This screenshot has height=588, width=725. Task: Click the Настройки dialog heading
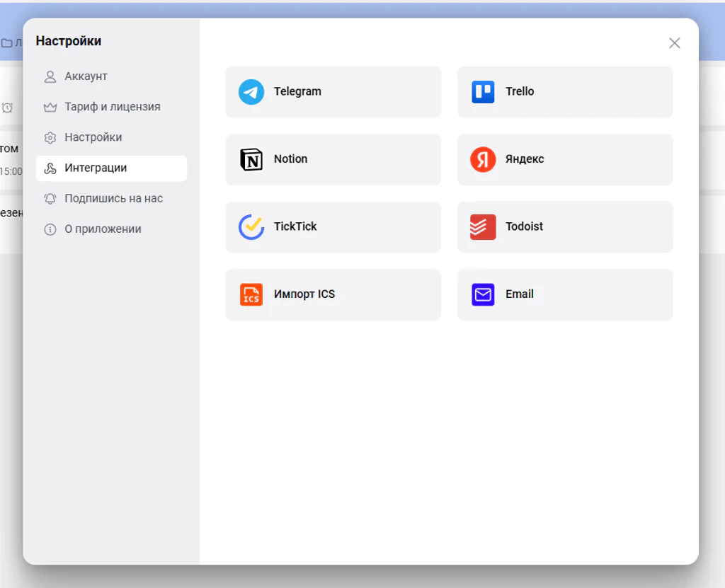tap(69, 41)
